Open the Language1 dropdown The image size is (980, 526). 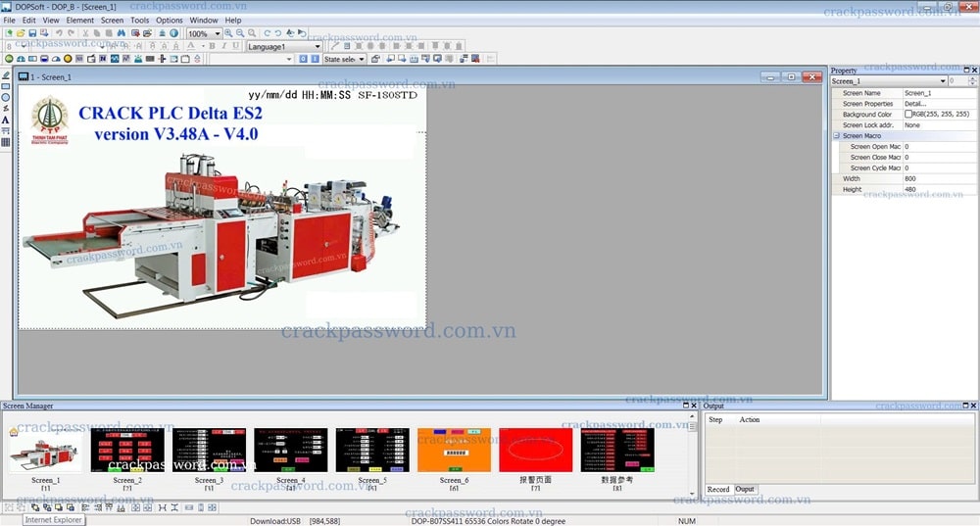[x=317, y=46]
